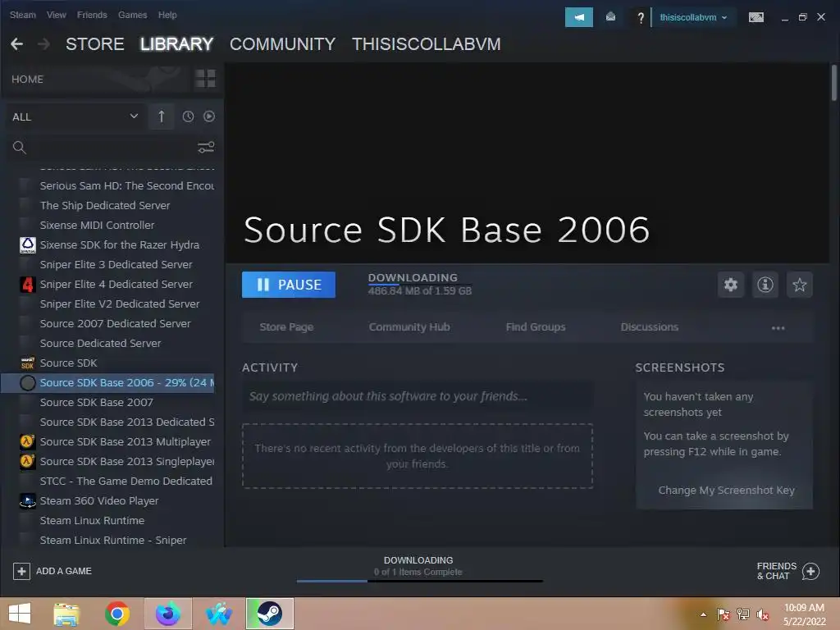Select Sixense SDK for the Razer Hydra icon
This screenshot has height=630, width=840.
pos(28,244)
